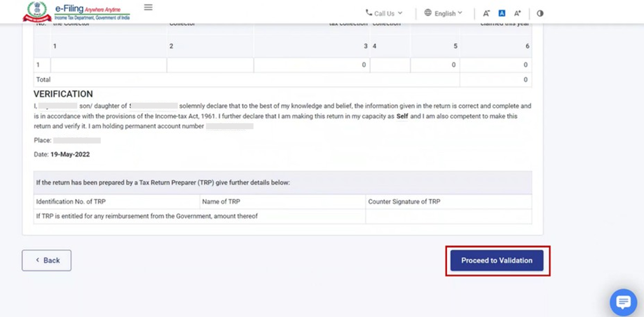
Task: Click the e-Filing Anywhere Anytime logo text
Action: 92,12
